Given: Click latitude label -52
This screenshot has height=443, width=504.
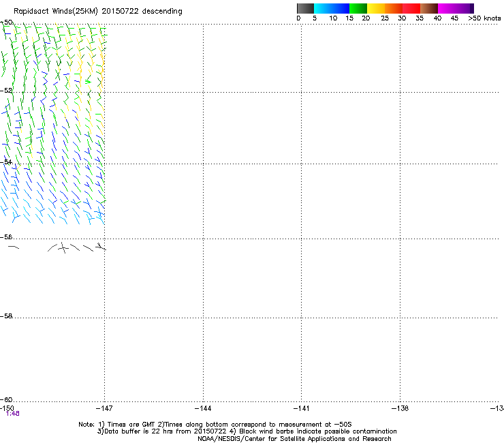Looking at the screenshot, I should click(6, 91).
